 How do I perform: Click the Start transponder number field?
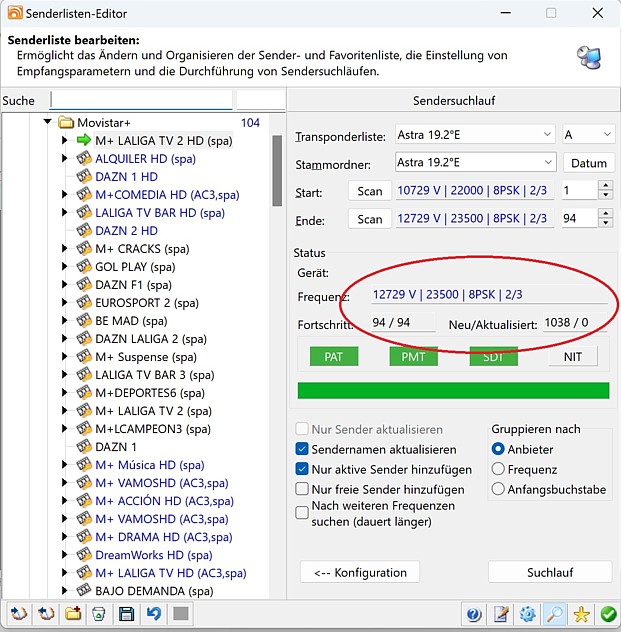(579, 190)
